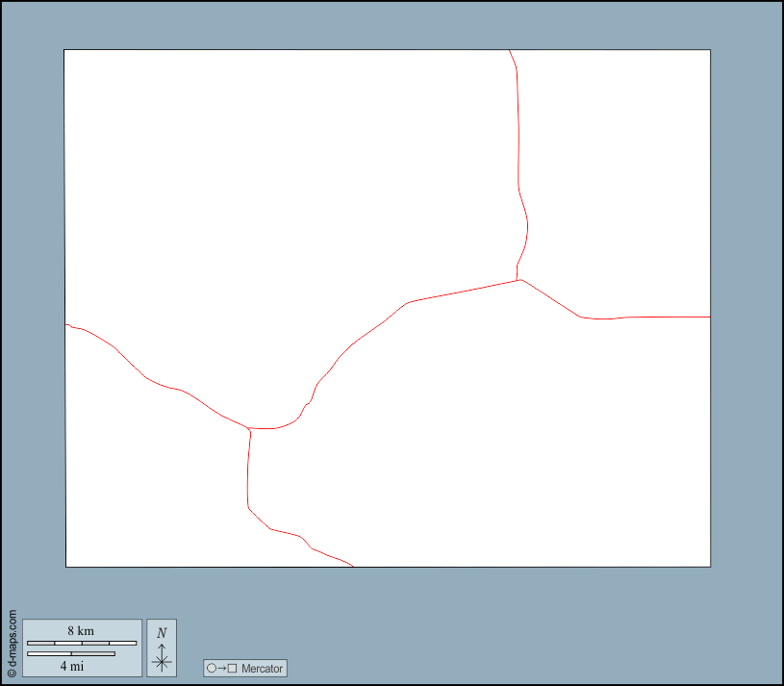Click the red boundary's end on the map's south edge
This screenshot has width=784, height=686.
pyautogui.click(x=353, y=567)
